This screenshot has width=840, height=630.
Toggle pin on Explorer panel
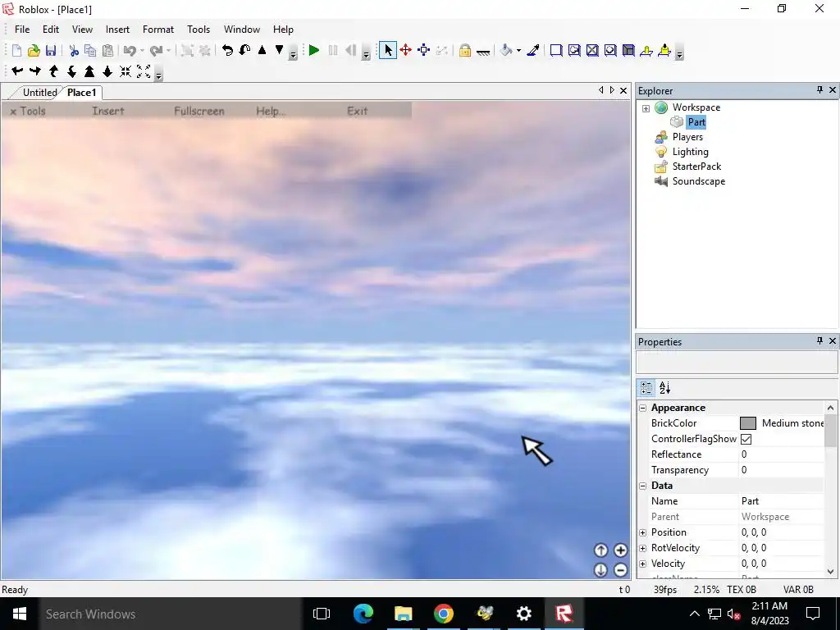click(819, 90)
